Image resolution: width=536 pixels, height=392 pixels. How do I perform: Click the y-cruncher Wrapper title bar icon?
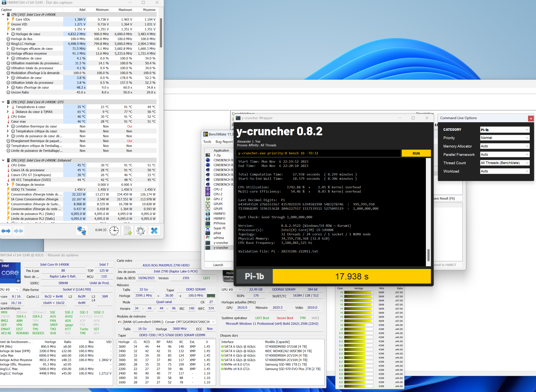point(238,118)
